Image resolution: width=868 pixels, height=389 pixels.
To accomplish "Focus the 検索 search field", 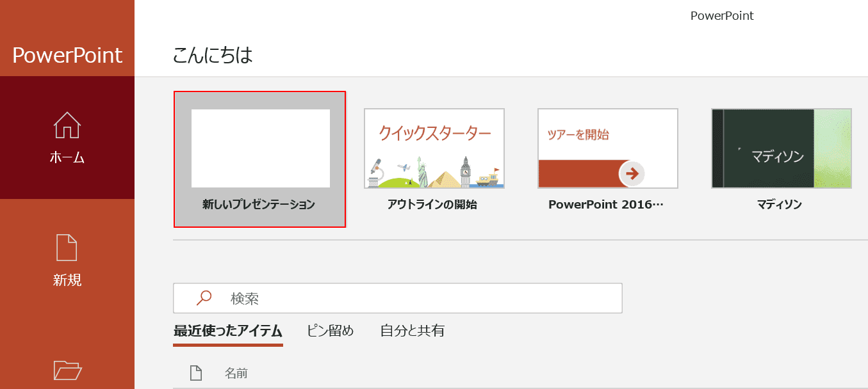I will click(x=398, y=298).
